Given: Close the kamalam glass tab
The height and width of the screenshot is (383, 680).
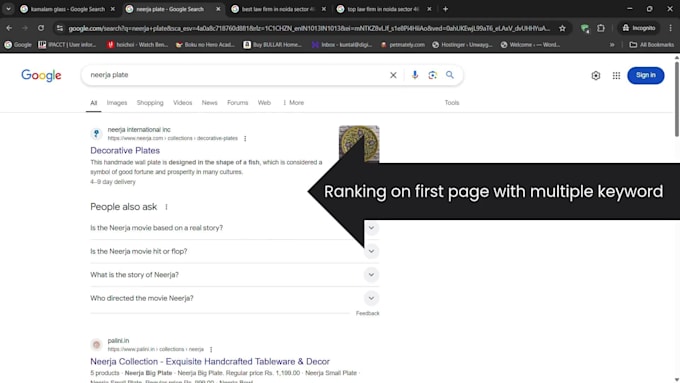Looking at the screenshot, I should pyautogui.click(x=113, y=9).
